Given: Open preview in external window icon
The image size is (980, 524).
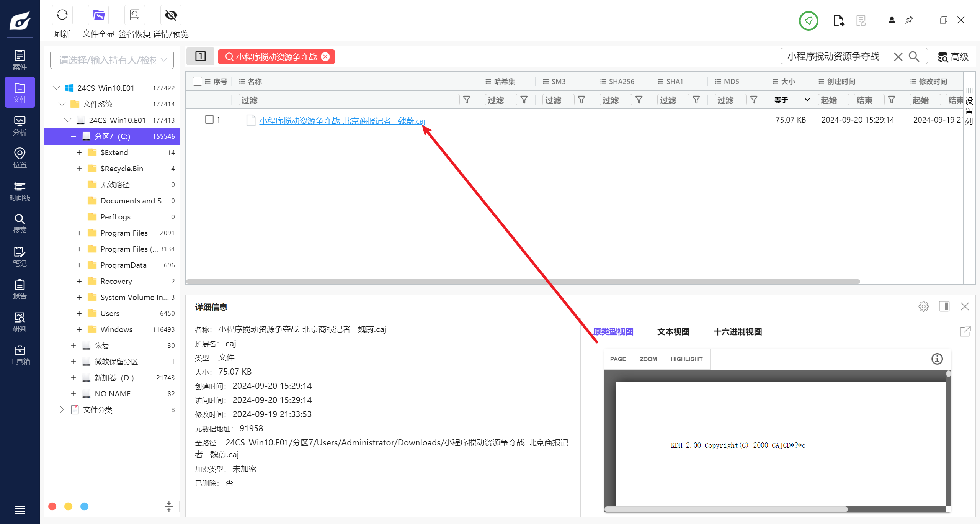Looking at the screenshot, I should point(965,331).
